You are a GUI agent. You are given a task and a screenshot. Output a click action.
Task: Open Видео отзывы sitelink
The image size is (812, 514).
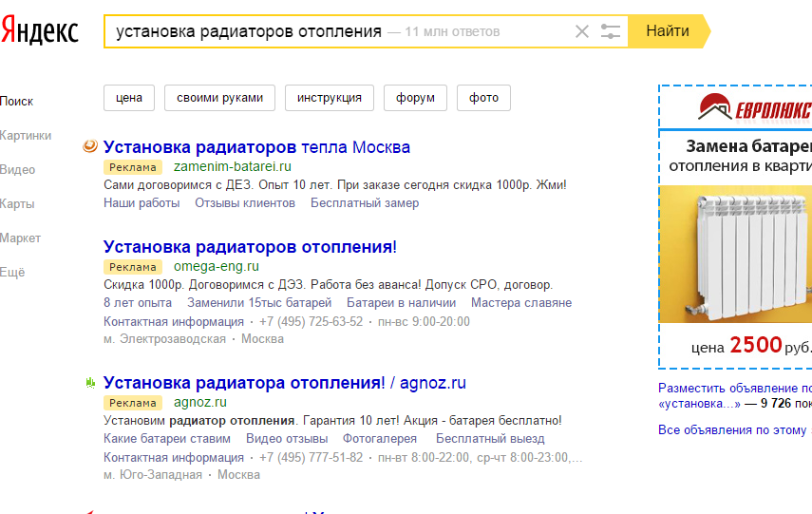click(x=287, y=438)
